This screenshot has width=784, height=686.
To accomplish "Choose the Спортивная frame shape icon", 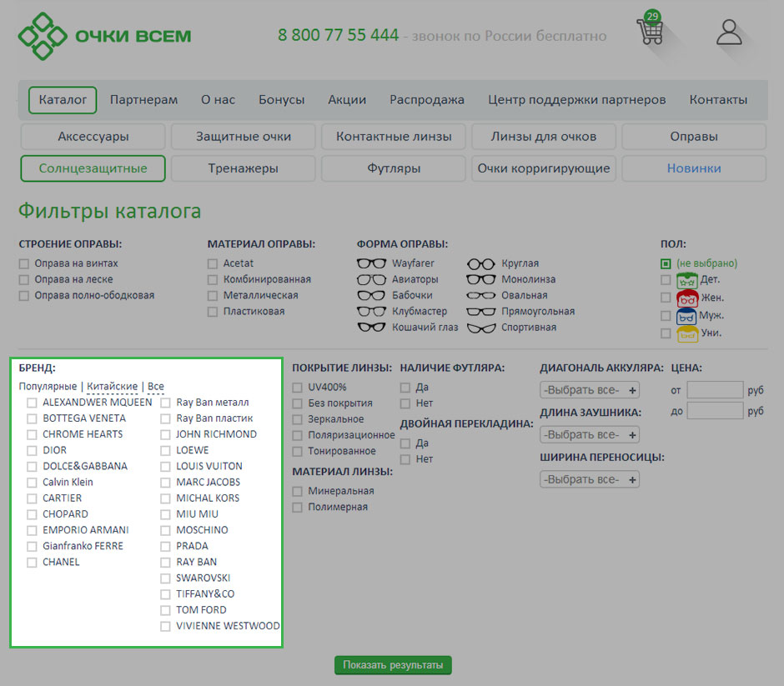I will pos(481,328).
